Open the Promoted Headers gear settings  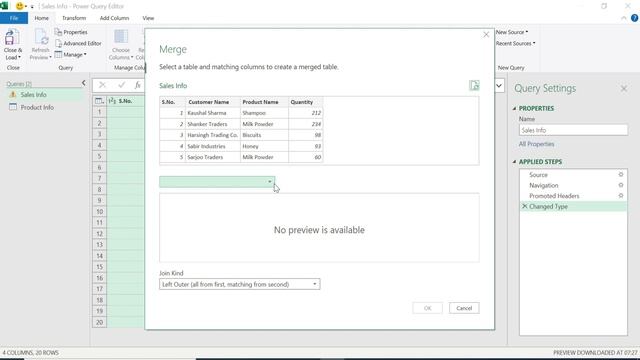(621, 196)
